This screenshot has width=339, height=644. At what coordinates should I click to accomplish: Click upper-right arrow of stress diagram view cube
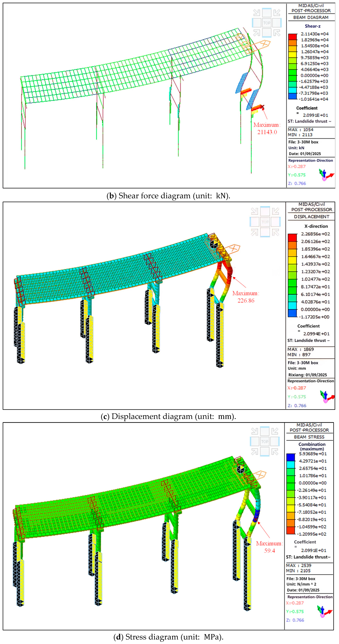[275, 431]
